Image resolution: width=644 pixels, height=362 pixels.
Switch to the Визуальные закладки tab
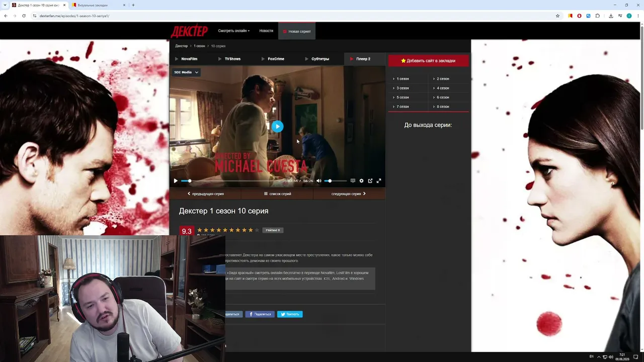tap(98, 5)
